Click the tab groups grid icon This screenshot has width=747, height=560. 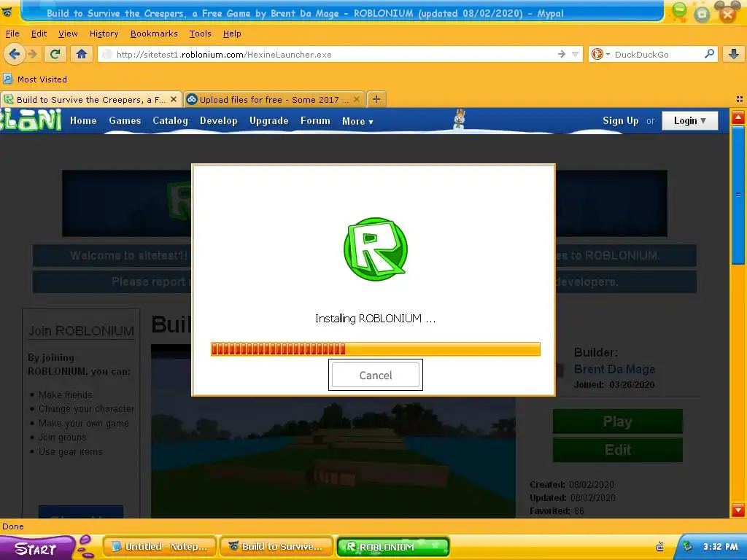coord(740,99)
